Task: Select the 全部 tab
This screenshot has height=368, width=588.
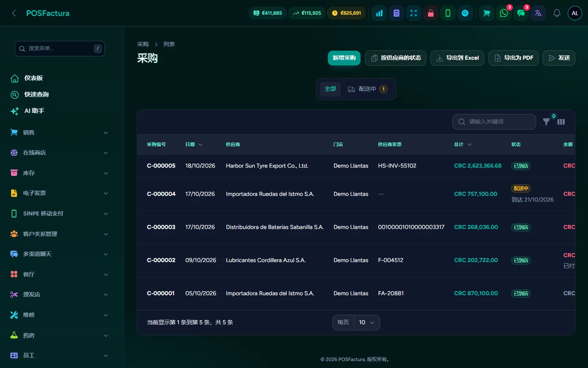Action: coord(330,89)
